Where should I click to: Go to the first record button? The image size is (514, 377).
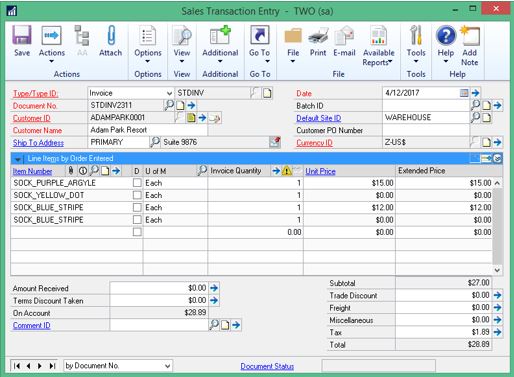17,366
